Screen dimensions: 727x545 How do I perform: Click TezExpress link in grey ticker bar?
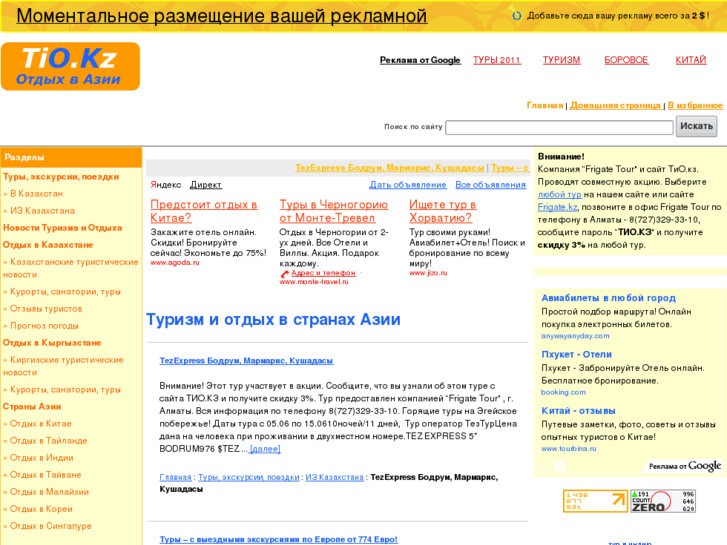point(390,168)
